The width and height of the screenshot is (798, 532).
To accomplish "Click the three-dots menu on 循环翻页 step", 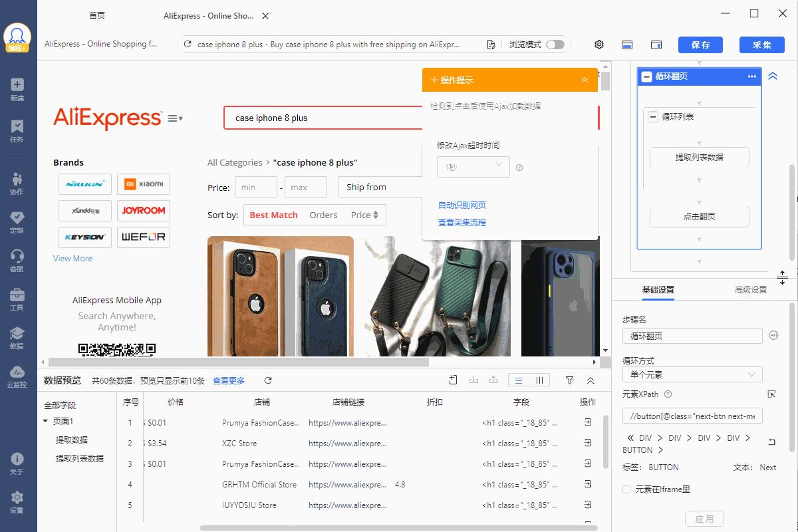I will click(752, 76).
